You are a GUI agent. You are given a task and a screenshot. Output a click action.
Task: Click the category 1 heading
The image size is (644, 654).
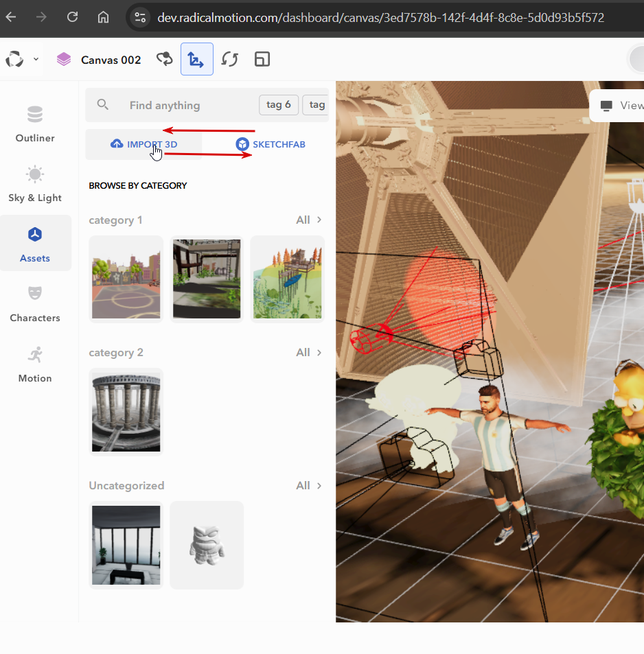point(115,220)
